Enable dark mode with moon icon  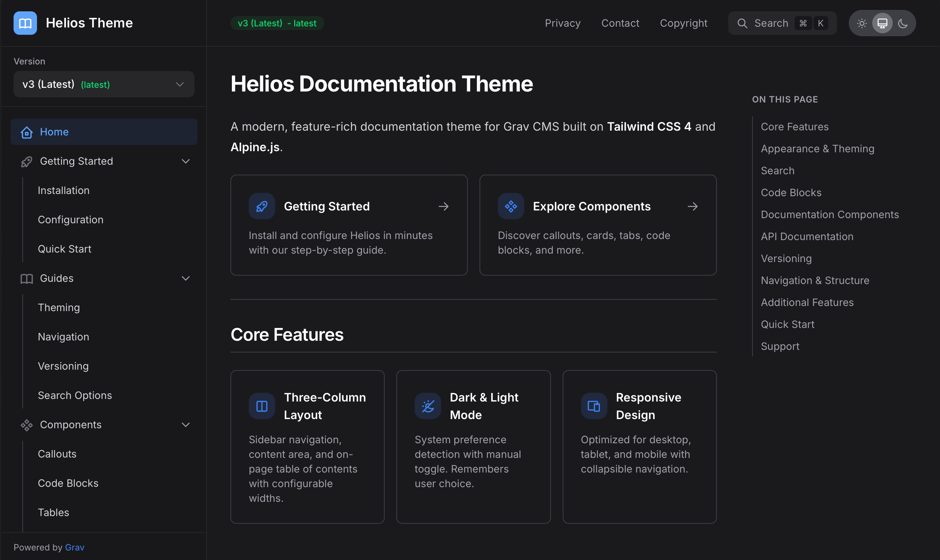tap(903, 23)
